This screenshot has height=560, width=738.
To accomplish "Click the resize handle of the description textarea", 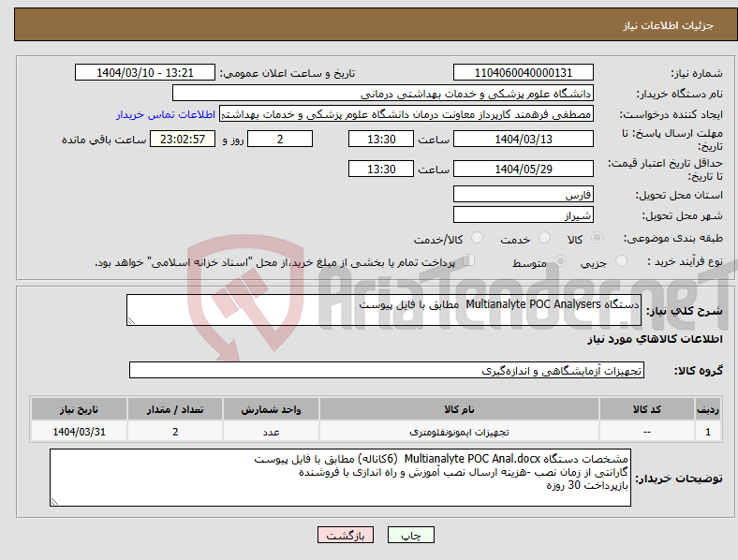I will point(131,321).
